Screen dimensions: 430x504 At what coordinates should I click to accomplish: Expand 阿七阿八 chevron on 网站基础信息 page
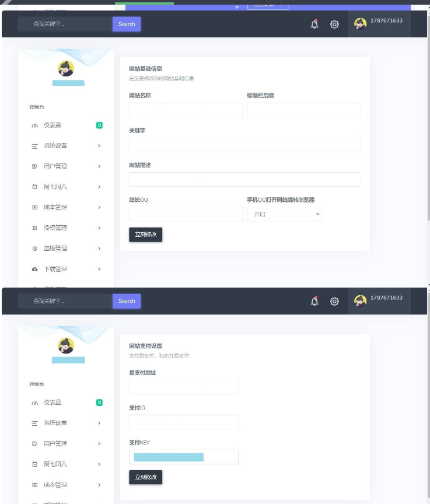pos(99,187)
